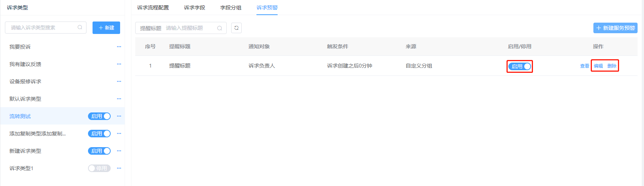Switch to the 字段分组 tab
Screen dimensions: 644x186
[x=231, y=8]
